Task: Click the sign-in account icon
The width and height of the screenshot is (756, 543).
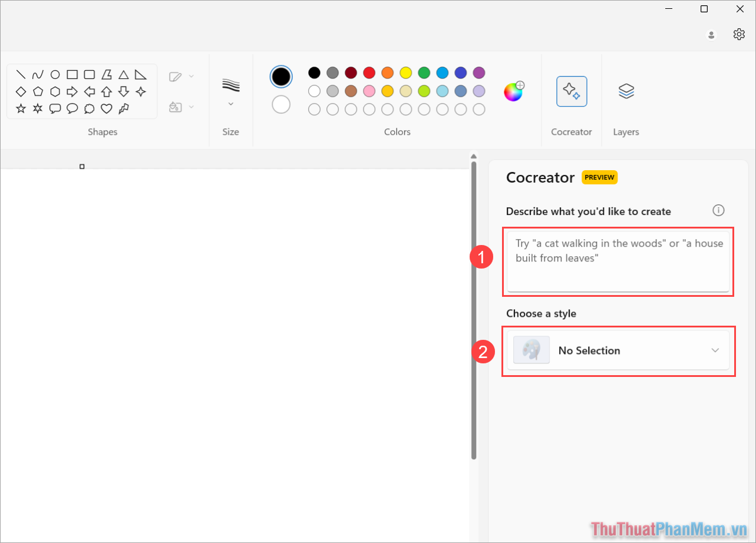Action: pyautogui.click(x=711, y=35)
